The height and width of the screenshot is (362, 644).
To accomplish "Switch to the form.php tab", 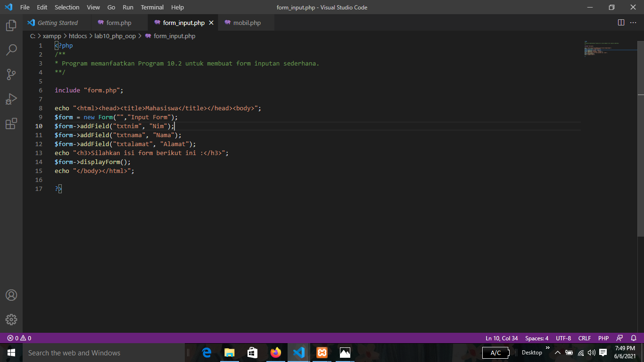I will pos(119,22).
